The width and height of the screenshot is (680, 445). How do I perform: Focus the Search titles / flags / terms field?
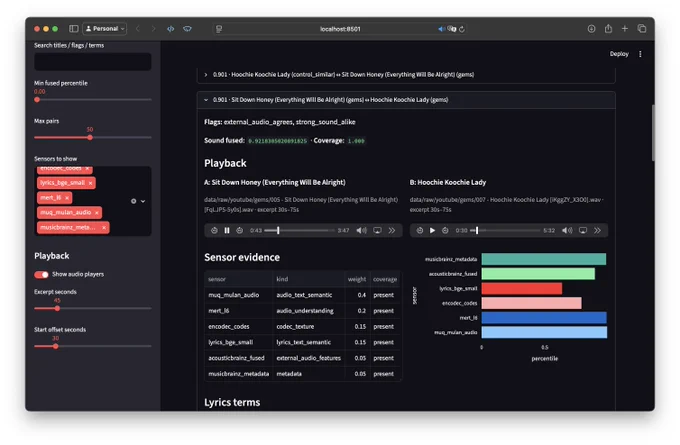coord(93,62)
